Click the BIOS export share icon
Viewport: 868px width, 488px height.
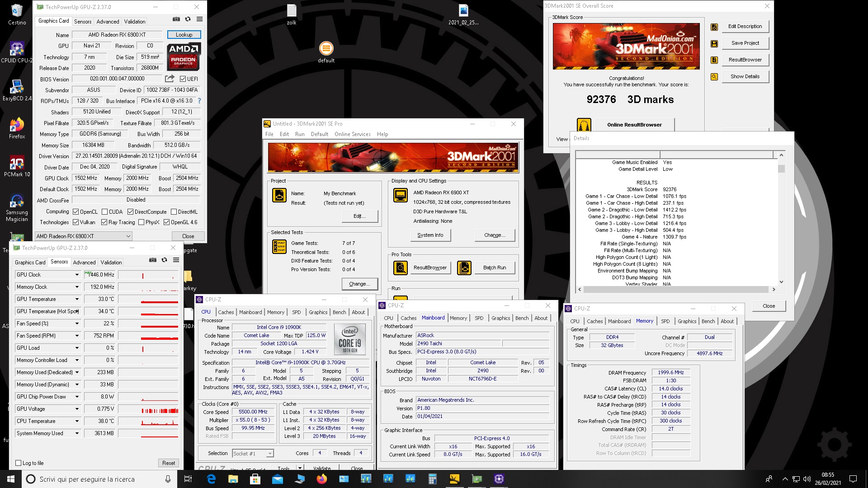tap(170, 79)
